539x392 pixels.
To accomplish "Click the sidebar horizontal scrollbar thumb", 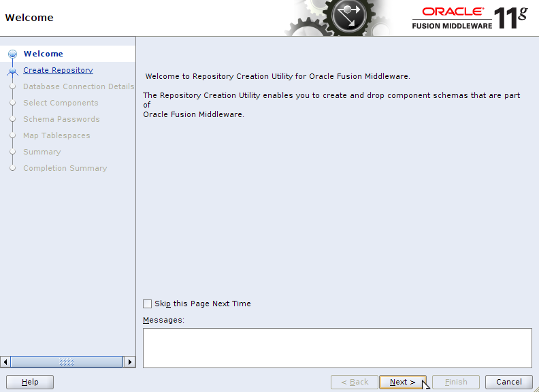I will [67, 362].
